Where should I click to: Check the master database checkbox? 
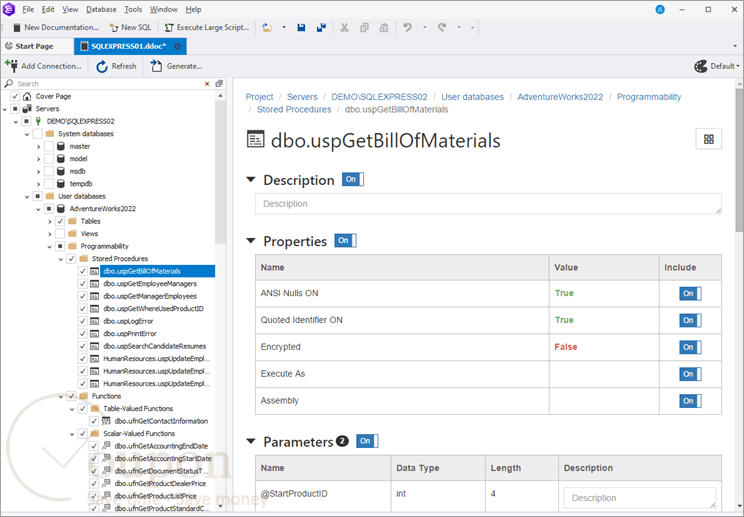[x=49, y=146]
